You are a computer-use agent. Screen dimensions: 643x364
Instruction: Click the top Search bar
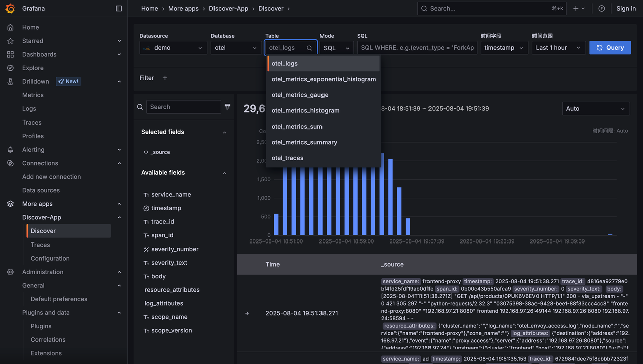(x=492, y=8)
